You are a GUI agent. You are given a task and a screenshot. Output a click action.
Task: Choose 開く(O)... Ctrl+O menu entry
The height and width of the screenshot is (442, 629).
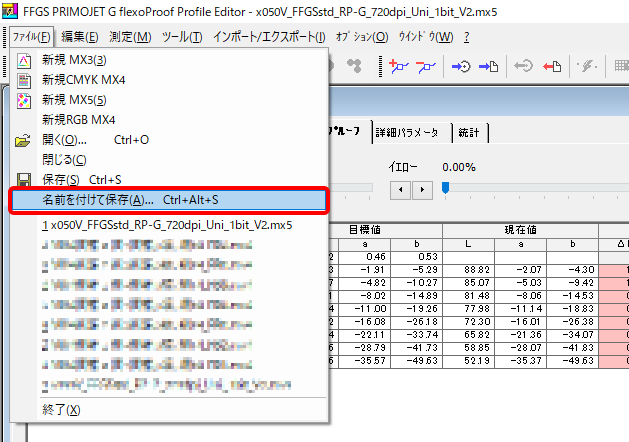(168, 140)
